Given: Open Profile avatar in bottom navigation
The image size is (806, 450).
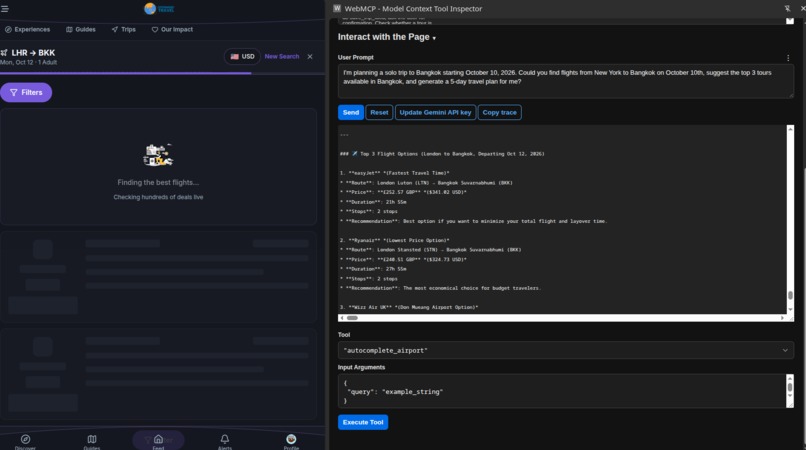Looking at the screenshot, I should click(291, 441).
